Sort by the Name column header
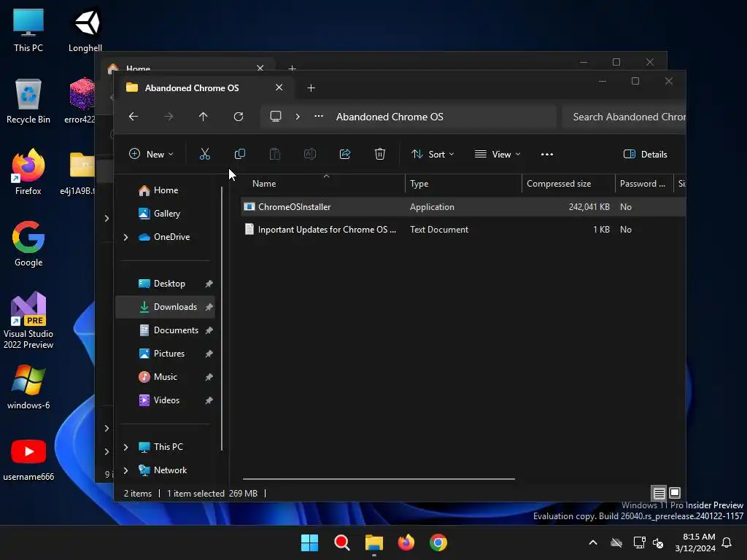 (x=323, y=184)
